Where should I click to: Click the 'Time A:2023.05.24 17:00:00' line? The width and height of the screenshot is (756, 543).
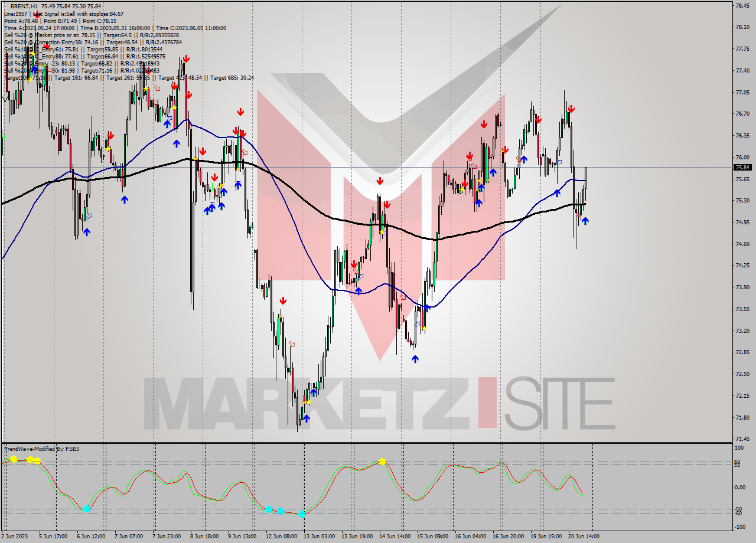click(x=40, y=28)
